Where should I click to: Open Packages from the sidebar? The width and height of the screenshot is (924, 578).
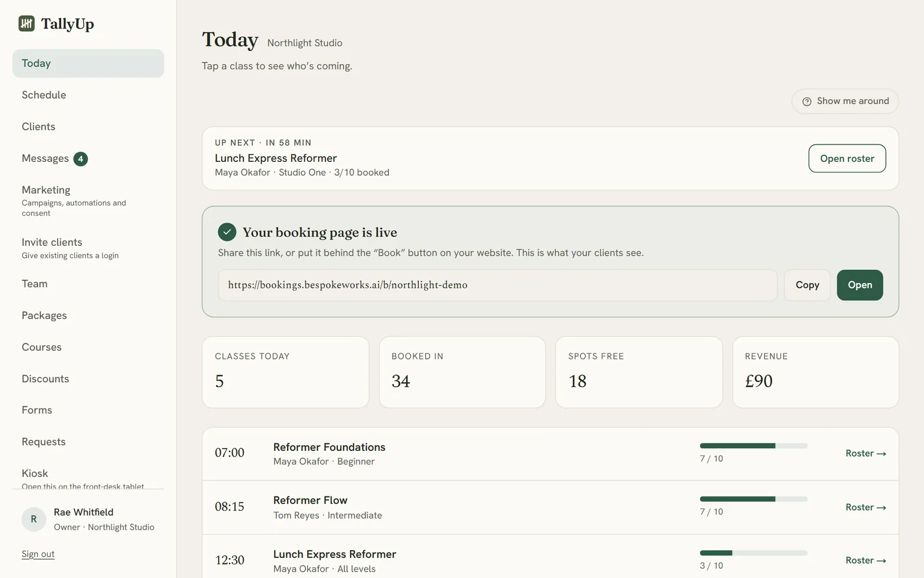(x=88, y=316)
